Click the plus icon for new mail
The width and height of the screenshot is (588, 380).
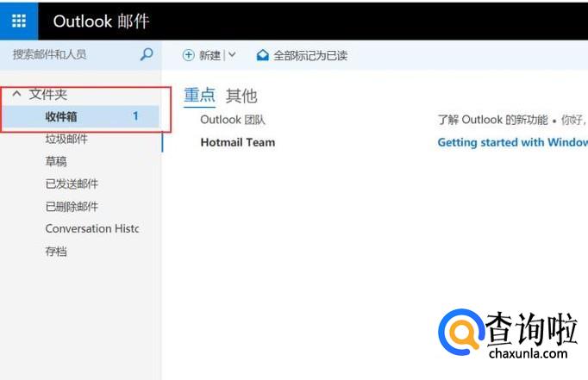(188, 55)
